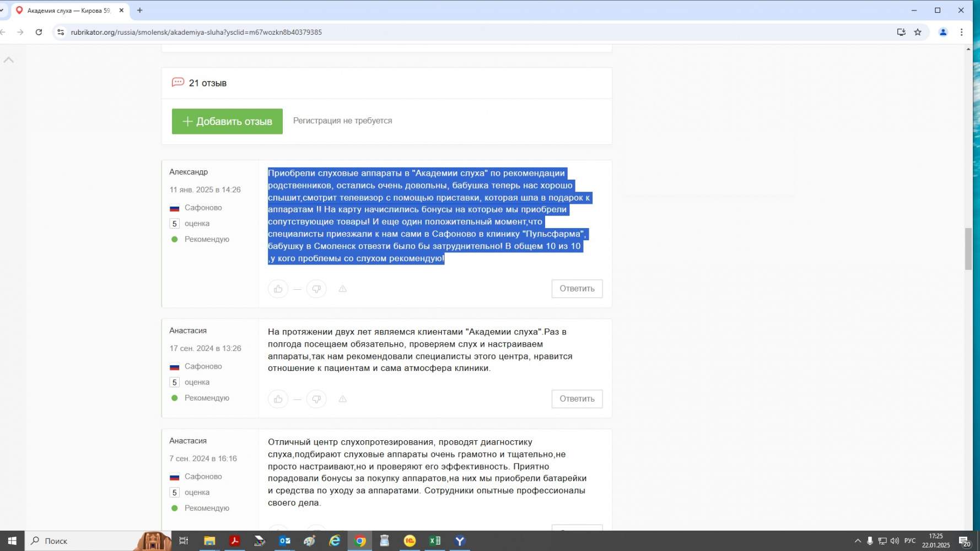This screenshot has height=551, width=980.
Task: Flag Анастасия's 17 сен. review warning icon
Action: (342, 399)
